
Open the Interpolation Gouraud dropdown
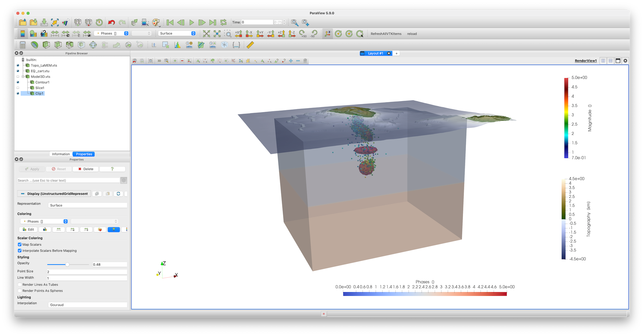pyautogui.click(x=88, y=305)
